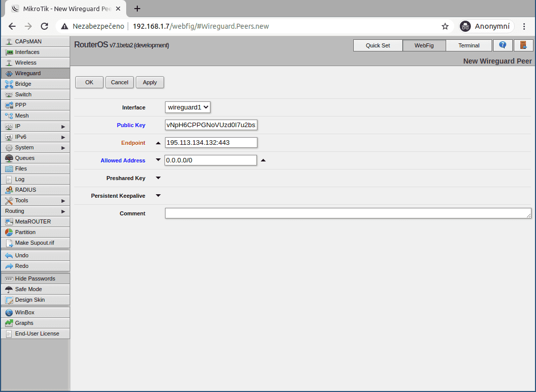Open the Log section
Viewport: 536px width, 392px height.
pos(35,179)
